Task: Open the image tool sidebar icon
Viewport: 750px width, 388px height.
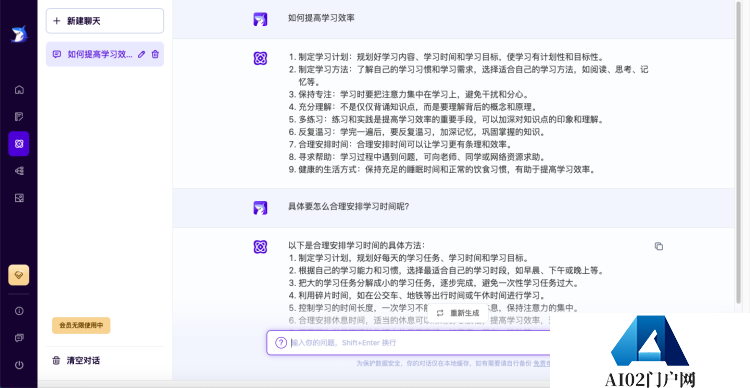Action: click(x=19, y=198)
